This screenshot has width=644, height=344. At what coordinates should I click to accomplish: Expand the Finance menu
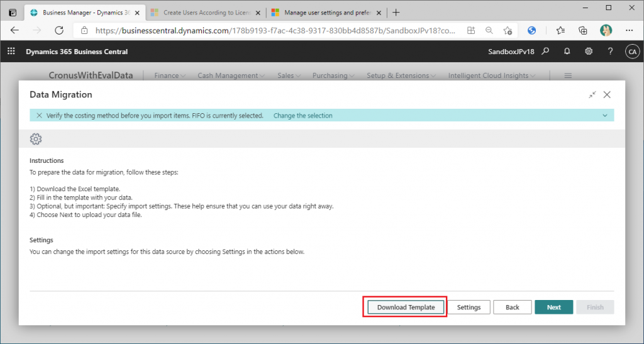pos(170,75)
